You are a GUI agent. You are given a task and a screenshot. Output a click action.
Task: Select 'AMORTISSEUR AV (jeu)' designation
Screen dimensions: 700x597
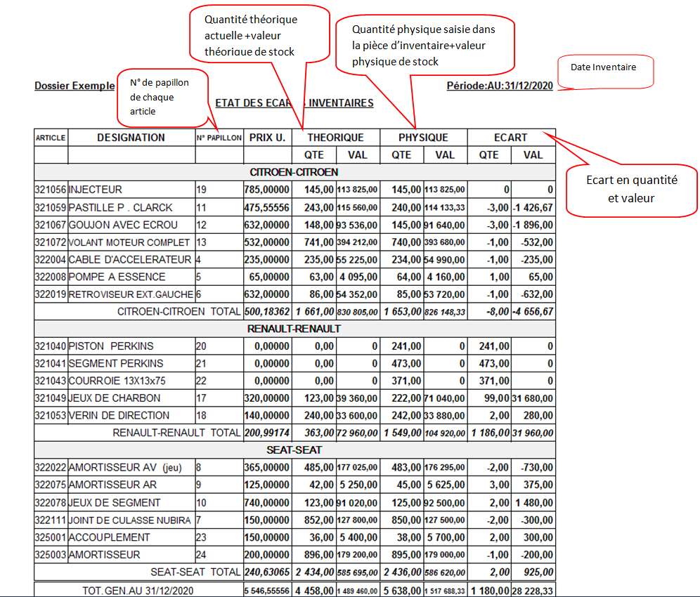point(125,468)
